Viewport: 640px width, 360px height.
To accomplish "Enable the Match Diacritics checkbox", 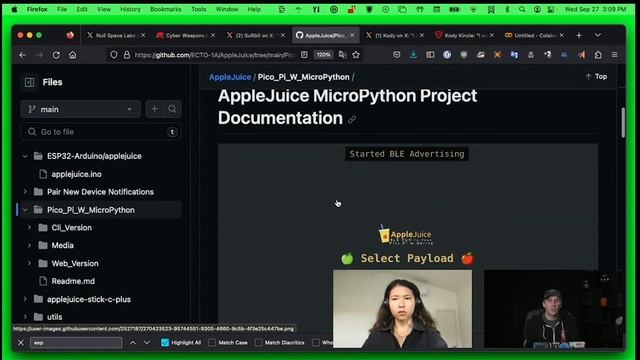I will point(258,342).
